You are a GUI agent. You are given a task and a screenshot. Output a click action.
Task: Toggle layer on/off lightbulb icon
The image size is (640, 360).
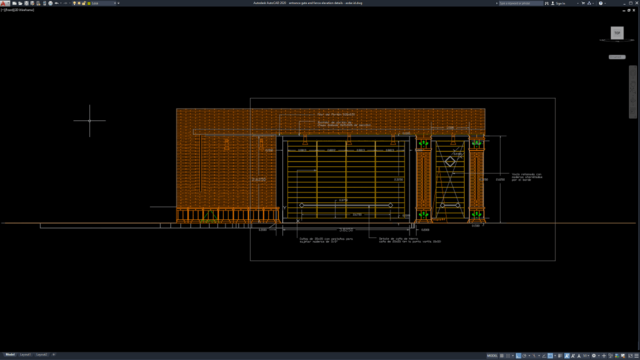pos(74,3)
